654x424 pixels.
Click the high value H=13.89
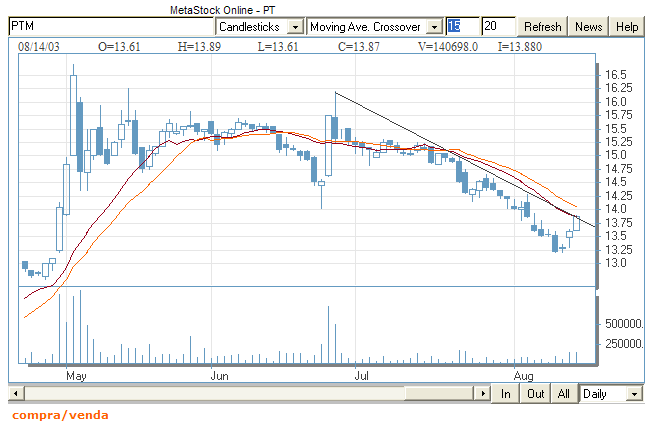pyautogui.click(x=199, y=47)
